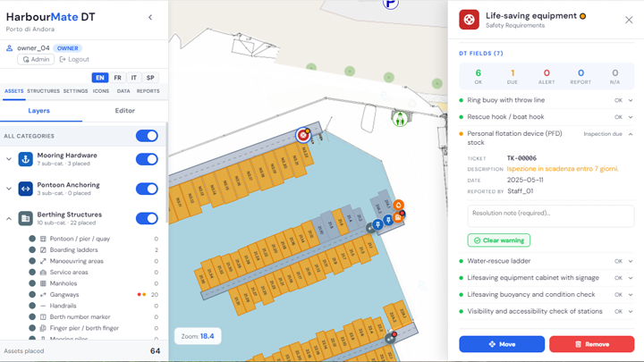Switch to the Structures tab
644x362 pixels.
(x=43, y=91)
